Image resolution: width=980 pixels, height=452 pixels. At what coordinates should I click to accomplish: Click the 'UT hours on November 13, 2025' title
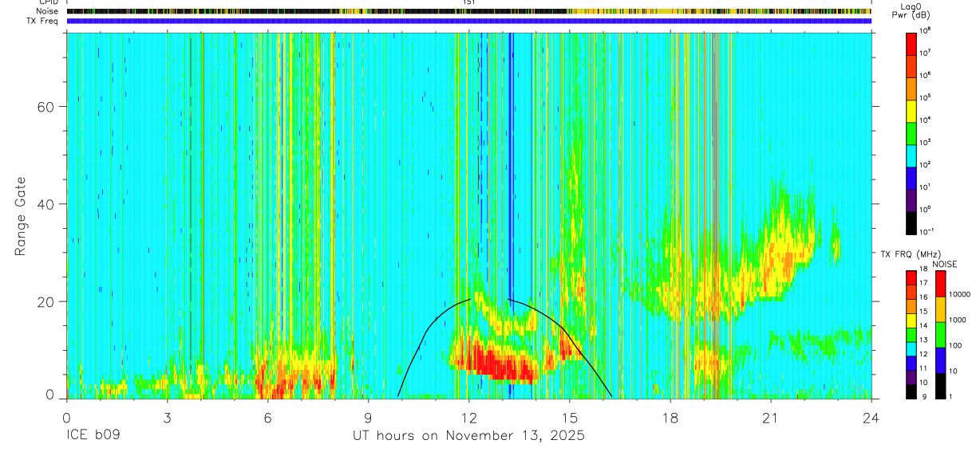(468, 436)
